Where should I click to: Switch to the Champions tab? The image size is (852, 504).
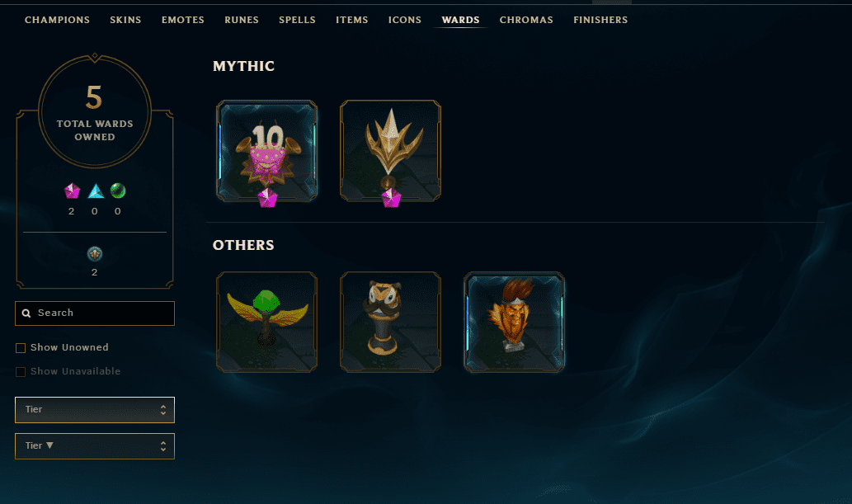pos(57,20)
